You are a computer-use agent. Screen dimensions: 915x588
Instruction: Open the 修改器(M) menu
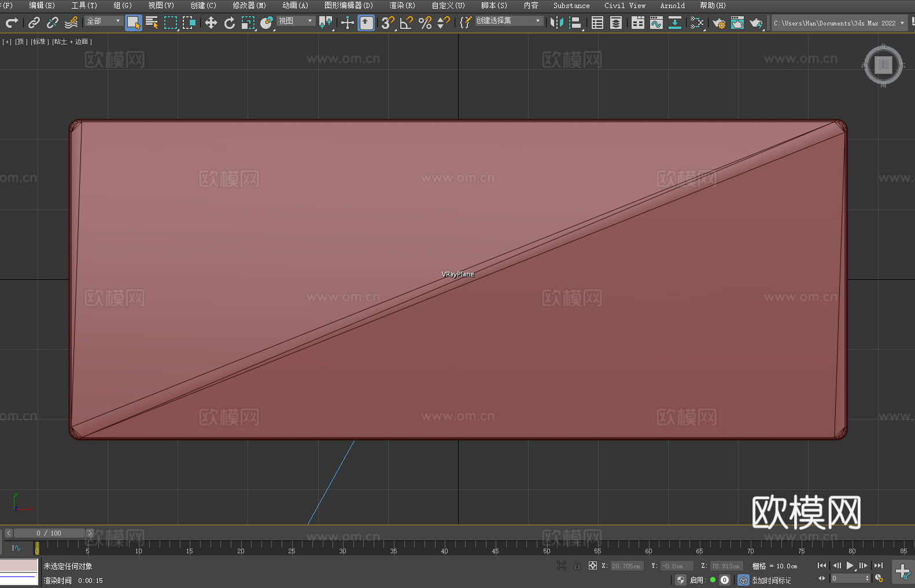point(249,5)
